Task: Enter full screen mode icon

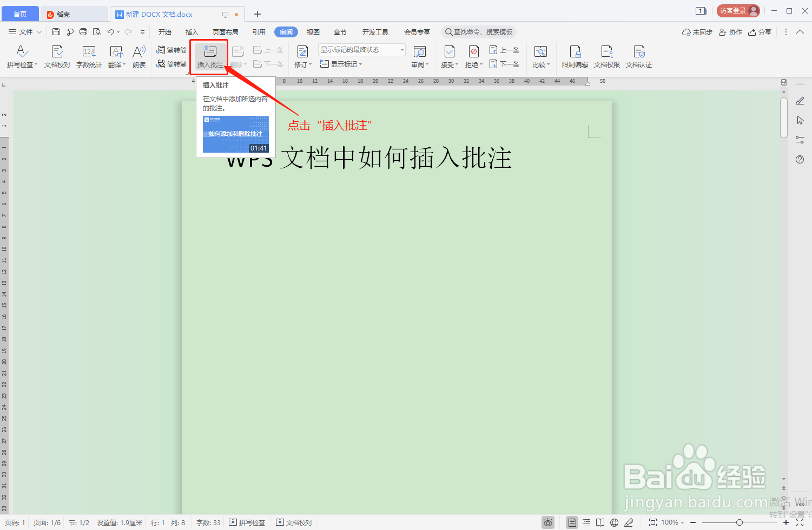Action: pos(800,522)
